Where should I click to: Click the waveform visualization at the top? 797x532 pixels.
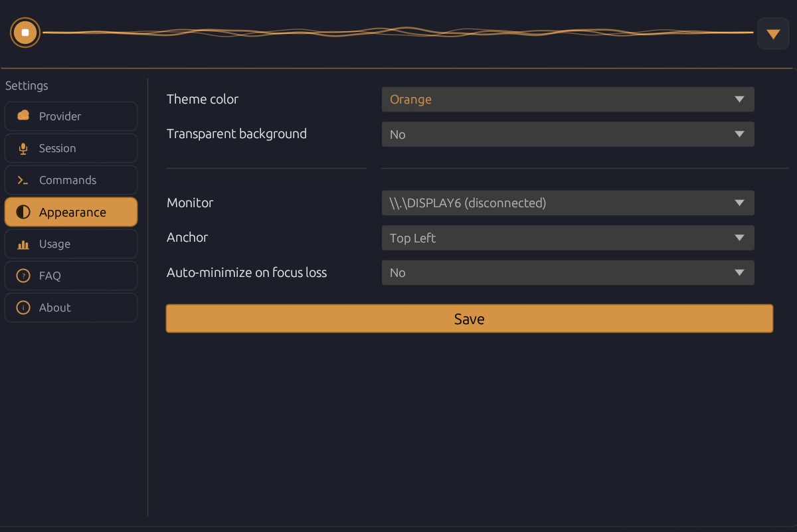[398, 31]
